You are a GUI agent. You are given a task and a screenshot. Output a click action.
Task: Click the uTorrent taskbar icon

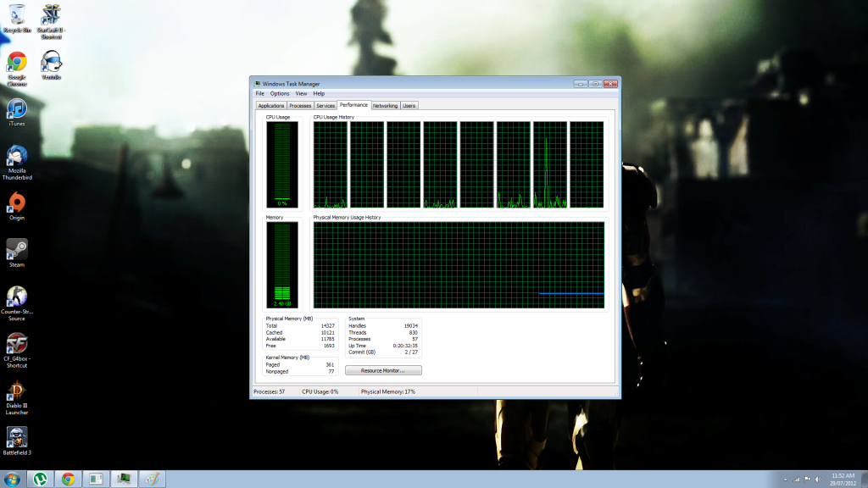pos(39,479)
